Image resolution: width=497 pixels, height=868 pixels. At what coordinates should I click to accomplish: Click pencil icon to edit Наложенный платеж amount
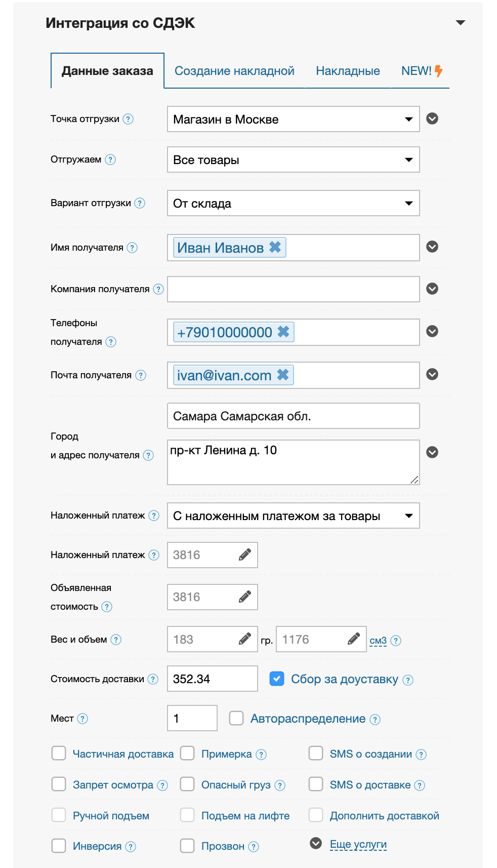pos(245,555)
